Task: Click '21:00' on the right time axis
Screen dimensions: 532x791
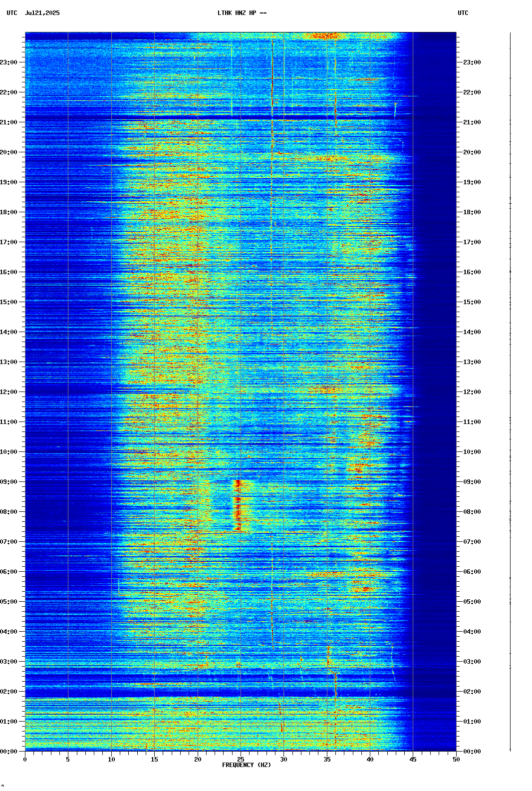Action: [x=472, y=122]
